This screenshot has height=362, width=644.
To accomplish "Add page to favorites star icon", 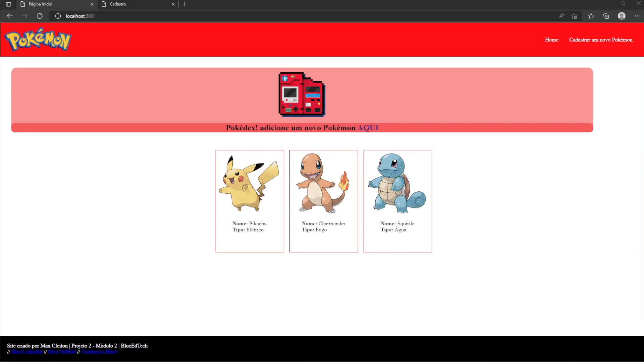I will (x=574, y=16).
